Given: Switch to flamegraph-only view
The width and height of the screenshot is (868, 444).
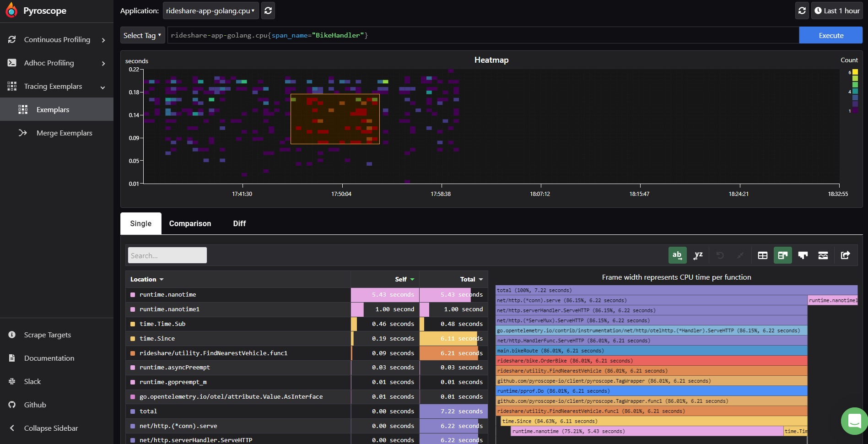Looking at the screenshot, I should (803, 255).
